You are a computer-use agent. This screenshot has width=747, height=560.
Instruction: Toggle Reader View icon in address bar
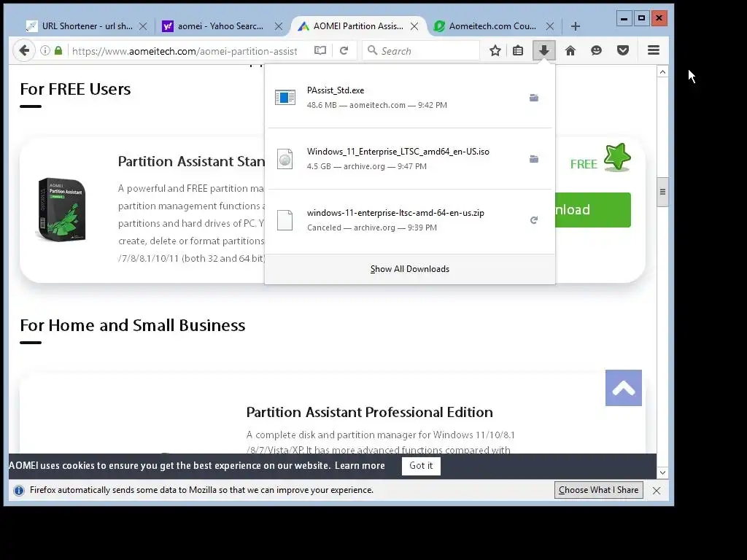click(x=320, y=50)
